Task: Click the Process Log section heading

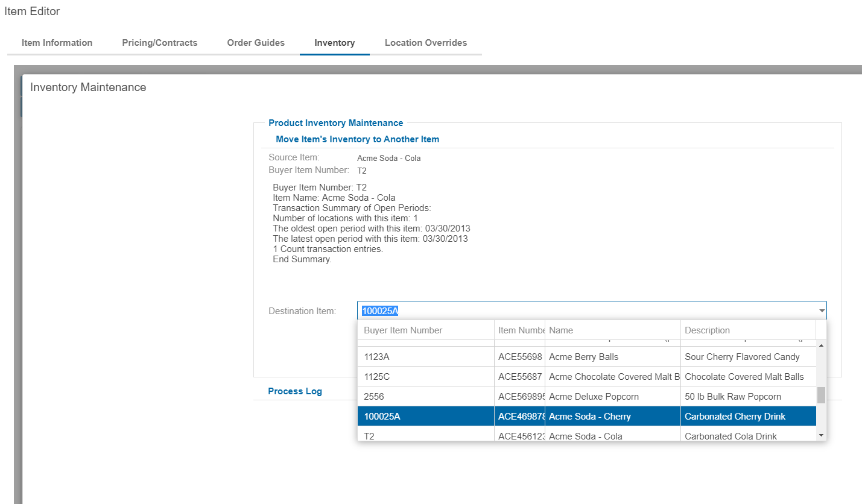Action: point(295,391)
